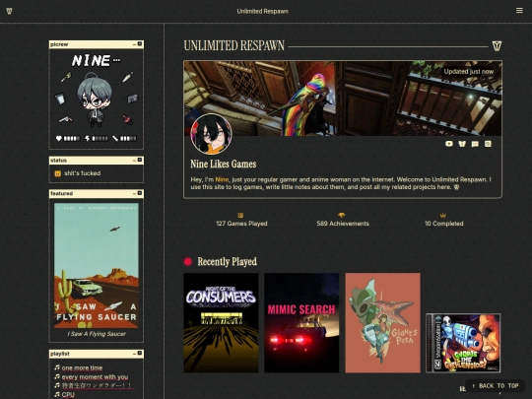Click the picrew widget's square window button
This screenshot has width=532, height=399.
coord(140,44)
